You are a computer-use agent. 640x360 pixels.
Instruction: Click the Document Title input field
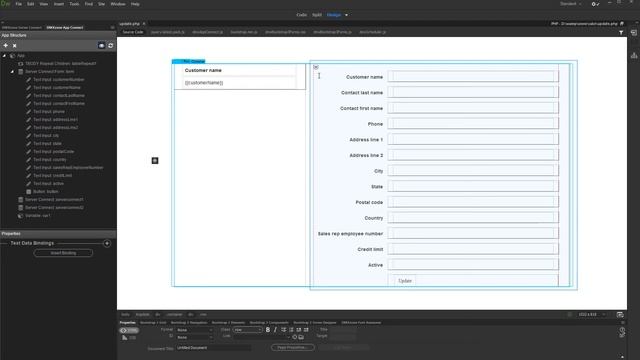213,348
